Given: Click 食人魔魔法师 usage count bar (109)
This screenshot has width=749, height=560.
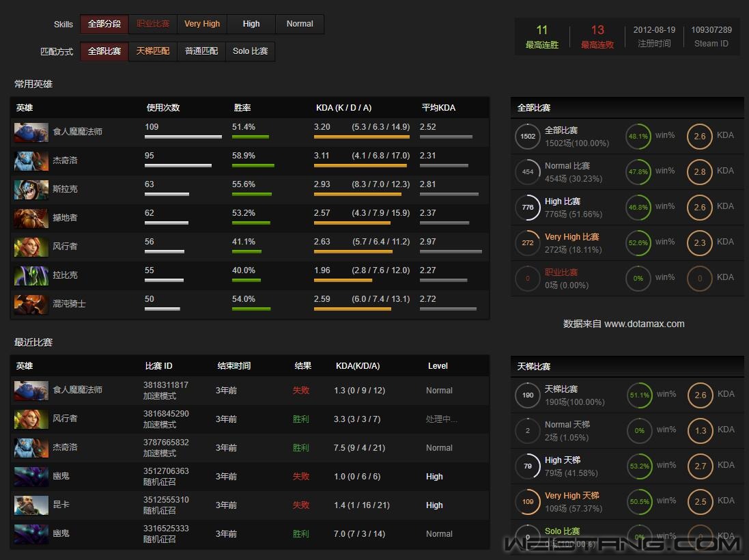Looking at the screenshot, I should (183, 137).
